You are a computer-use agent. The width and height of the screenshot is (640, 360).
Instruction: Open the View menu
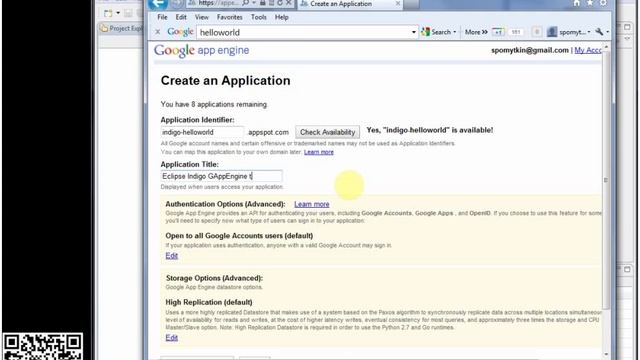(x=202, y=17)
